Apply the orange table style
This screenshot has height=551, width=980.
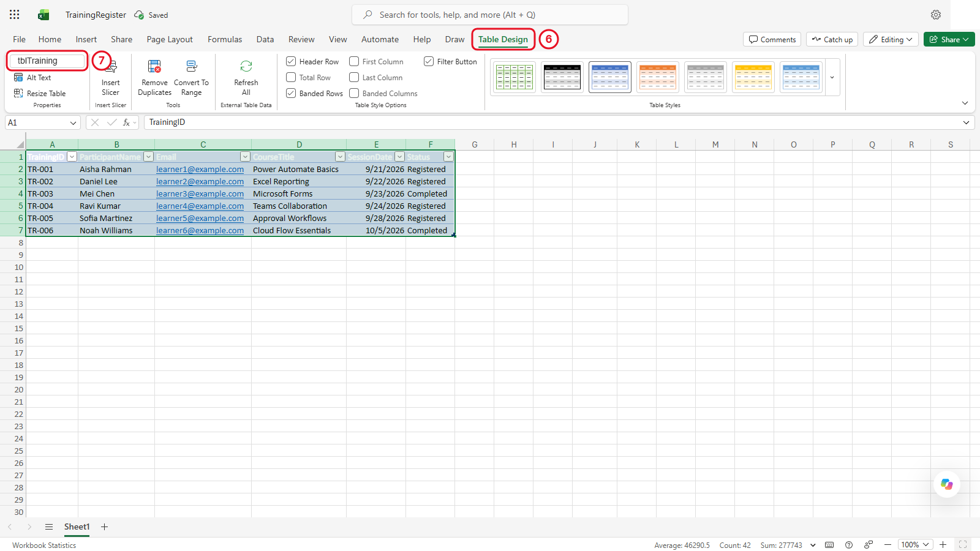[x=658, y=77]
